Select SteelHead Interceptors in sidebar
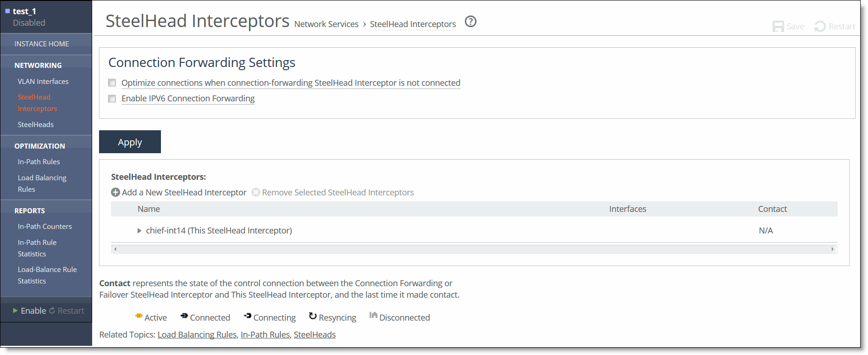 tap(38, 103)
